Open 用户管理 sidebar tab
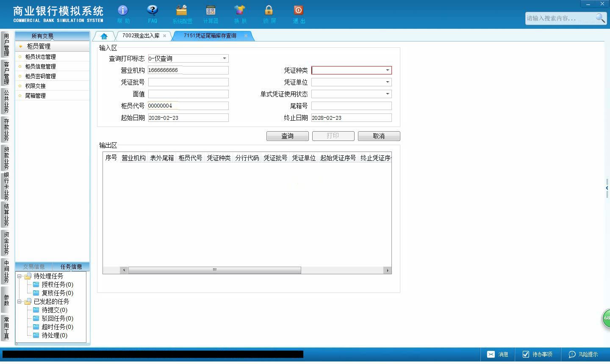 pyautogui.click(x=6, y=45)
